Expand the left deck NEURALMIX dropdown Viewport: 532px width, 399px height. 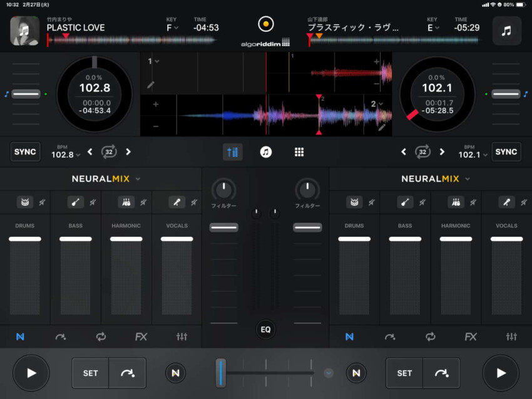(x=138, y=179)
